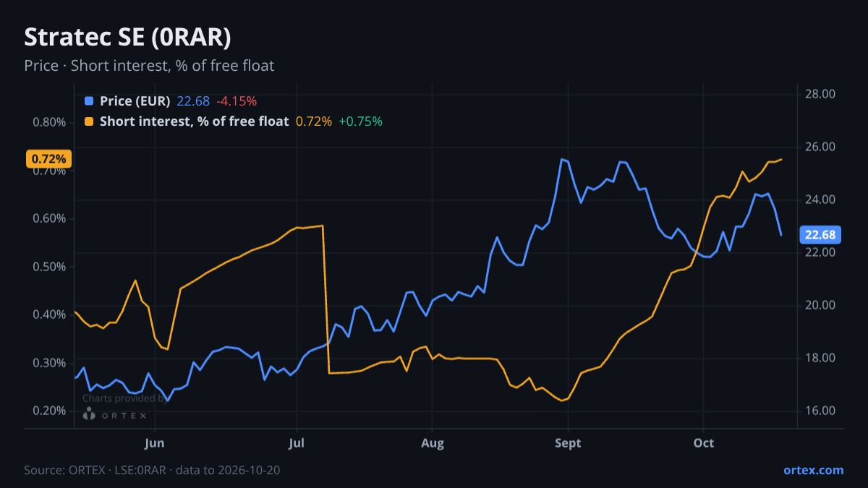Viewport: 868px width, 488px height.
Task: Click the 24.00 right axis label
Action: point(820,200)
